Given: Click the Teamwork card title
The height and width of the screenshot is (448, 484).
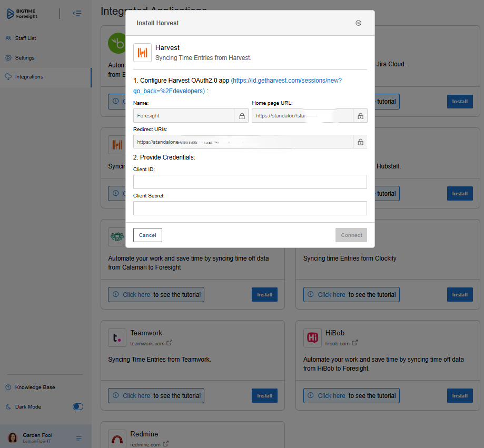Looking at the screenshot, I should tap(146, 333).
